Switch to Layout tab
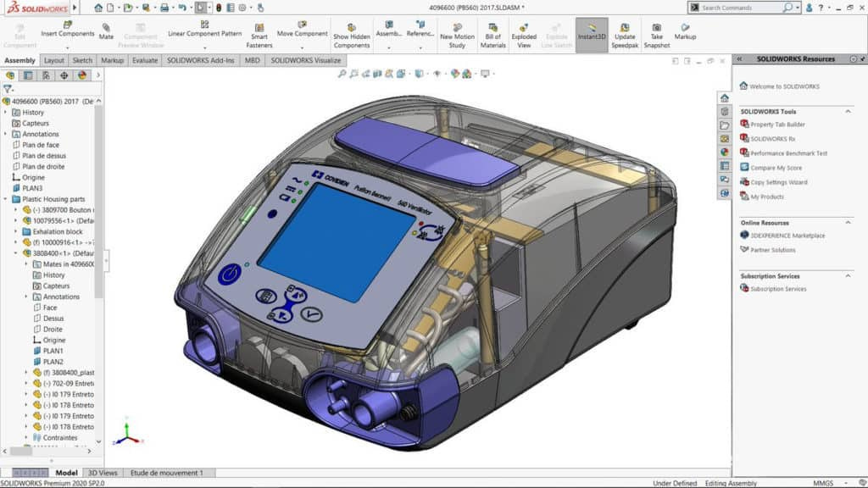Viewport: 868px width, 488px height. point(53,60)
